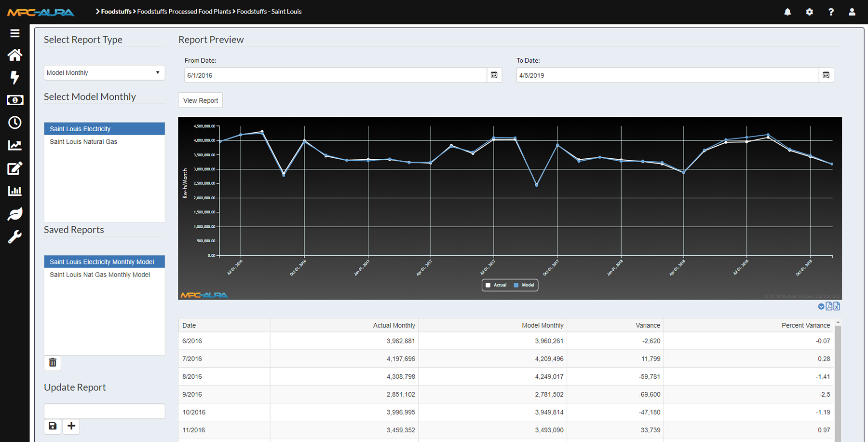Open Foodstuffs breadcrumb link
The height and width of the screenshot is (442, 868).
click(x=116, y=12)
